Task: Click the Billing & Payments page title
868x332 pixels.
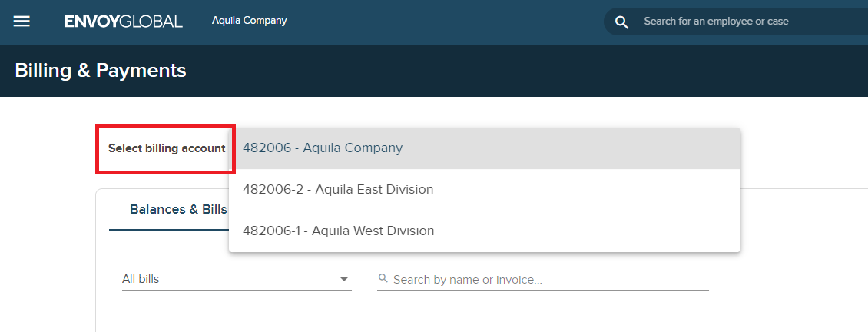Action: pyautogui.click(x=101, y=71)
